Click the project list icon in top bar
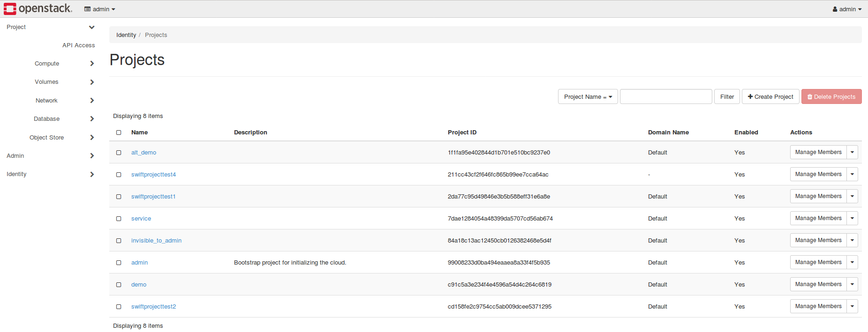The image size is (868, 332). point(87,9)
